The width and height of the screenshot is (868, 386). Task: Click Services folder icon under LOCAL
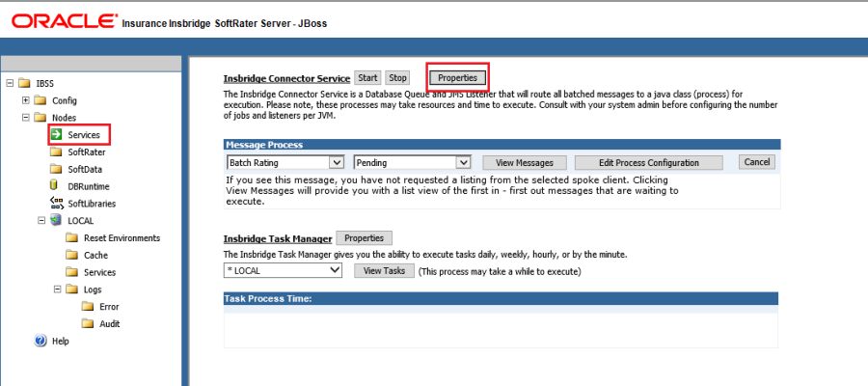point(71,272)
